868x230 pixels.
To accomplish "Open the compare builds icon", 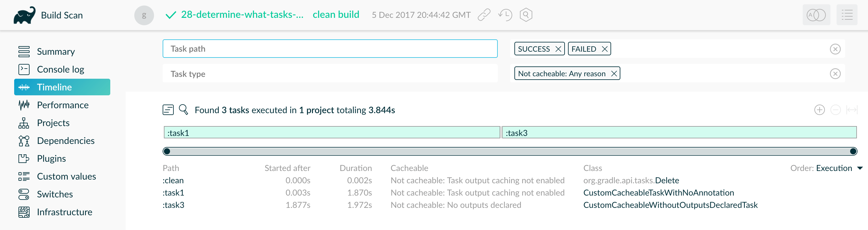I will click(816, 15).
